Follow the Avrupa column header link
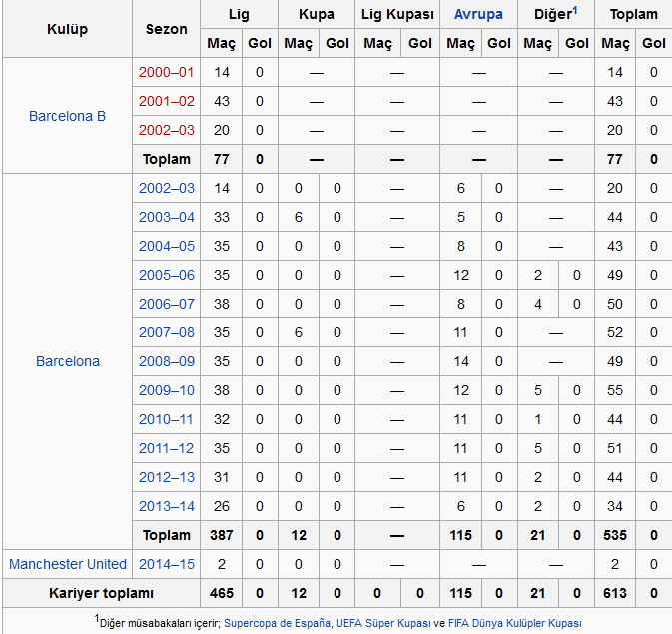Viewport: 672px width, 634px height. [x=478, y=14]
